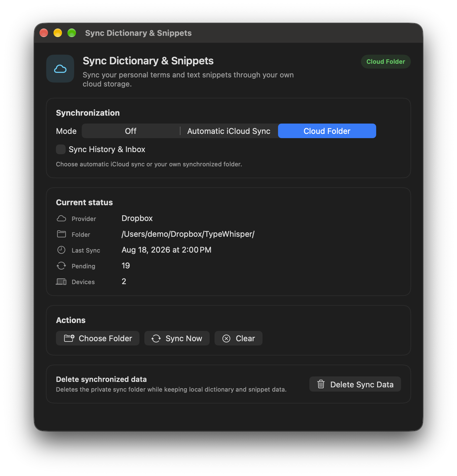Click the Synchronization section heading
The height and width of the screenshot is (476, 457).
coord(88,113)
